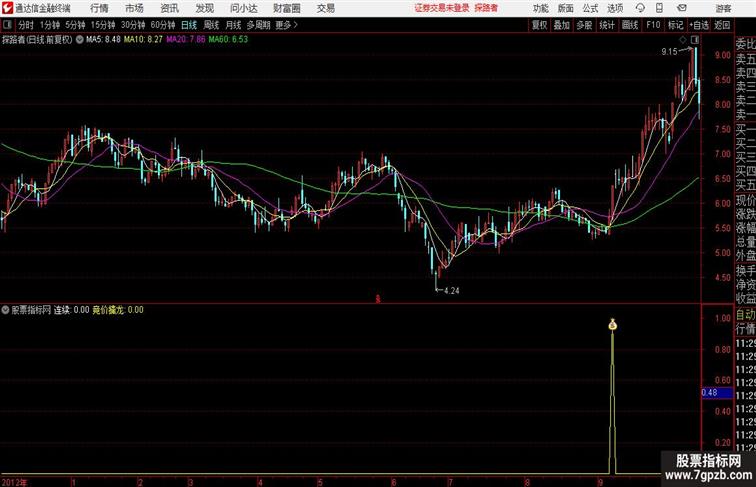Click the 2012年 label on the time axis
Viewport: 756px width, 487px height.
pyautogui.click(x=14, y=482)
